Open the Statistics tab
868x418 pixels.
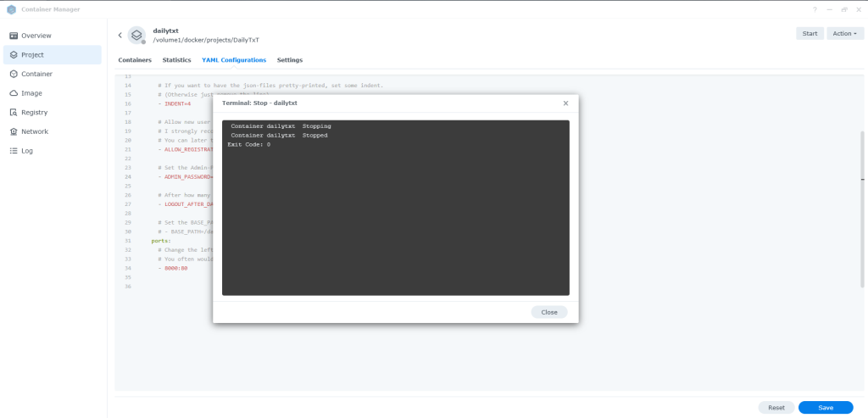[x=176, y=60]
